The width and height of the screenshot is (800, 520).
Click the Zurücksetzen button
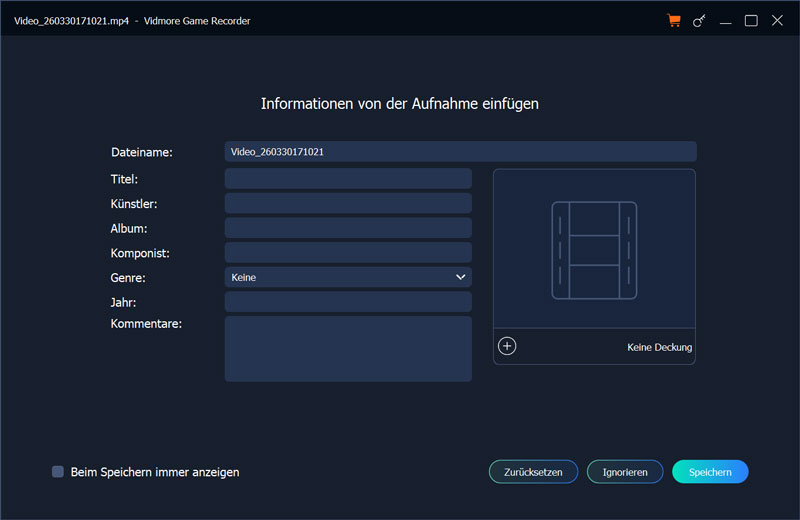(x=533, y=472)
